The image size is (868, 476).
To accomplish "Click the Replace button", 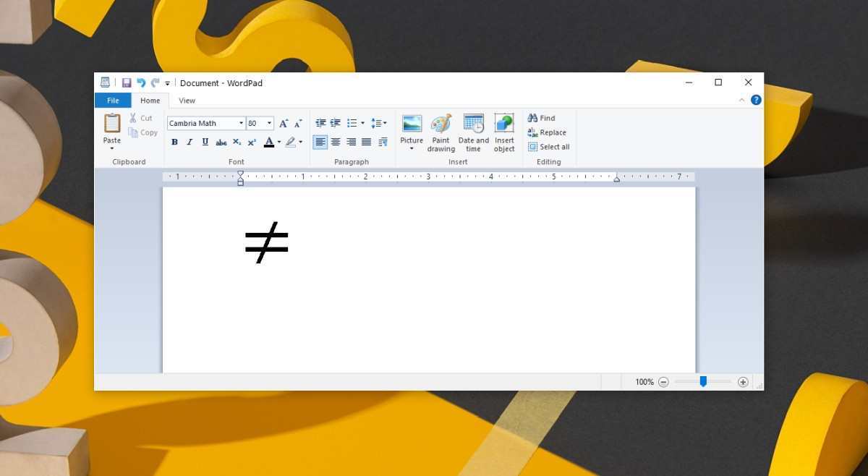I will (547, 132).
